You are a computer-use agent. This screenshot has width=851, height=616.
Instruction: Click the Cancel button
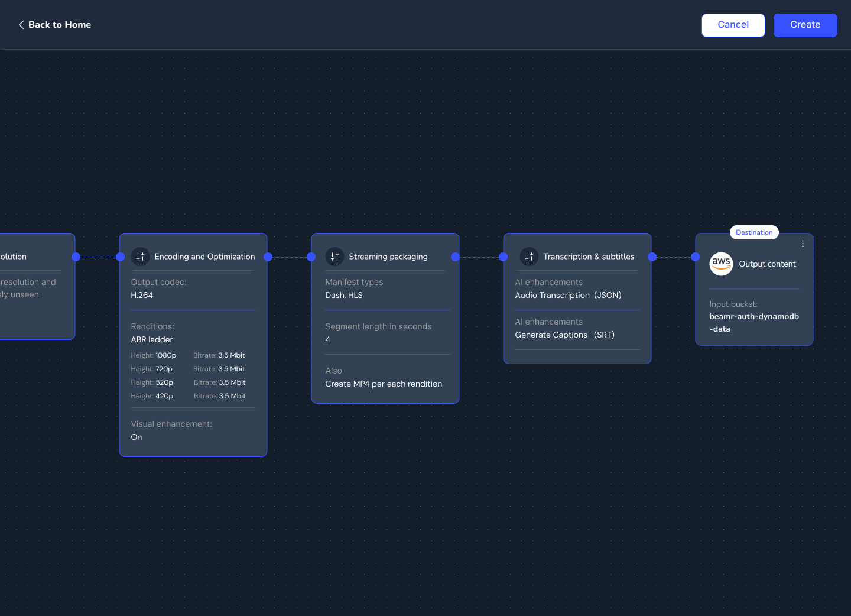[x=733, y=25]
